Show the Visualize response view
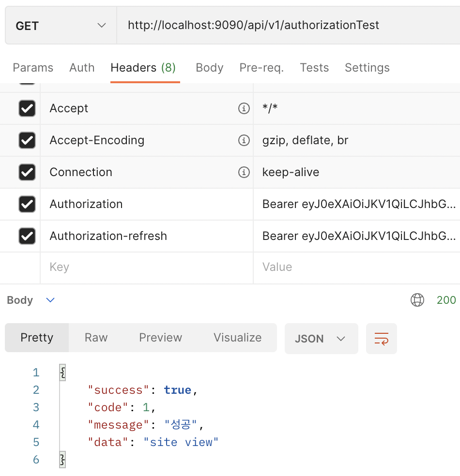 tap(237, 338)
